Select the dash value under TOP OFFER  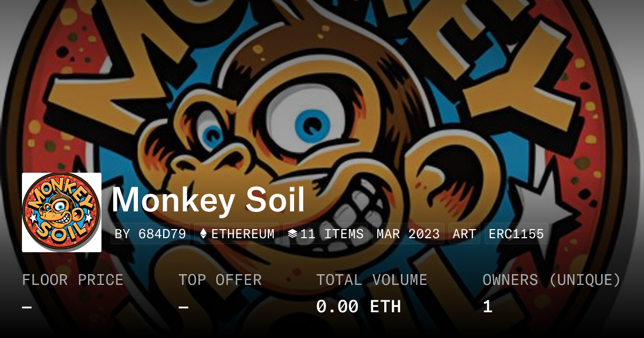(x=183, y=307)
